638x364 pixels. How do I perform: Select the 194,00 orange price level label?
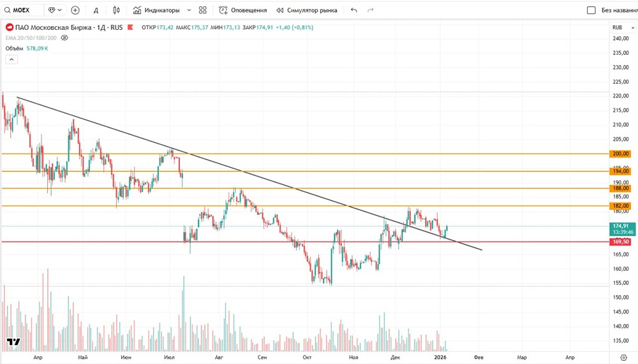(621, 171)
